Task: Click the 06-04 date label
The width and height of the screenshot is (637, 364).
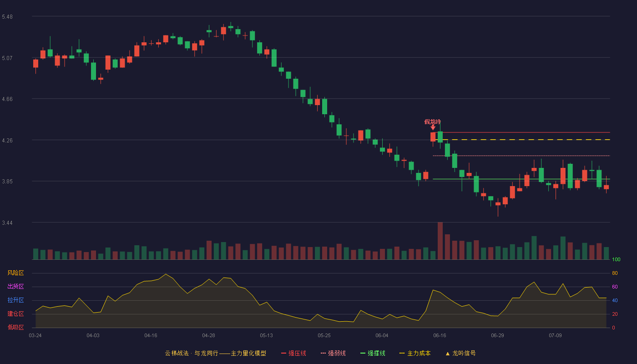Action: pos(382,335)
